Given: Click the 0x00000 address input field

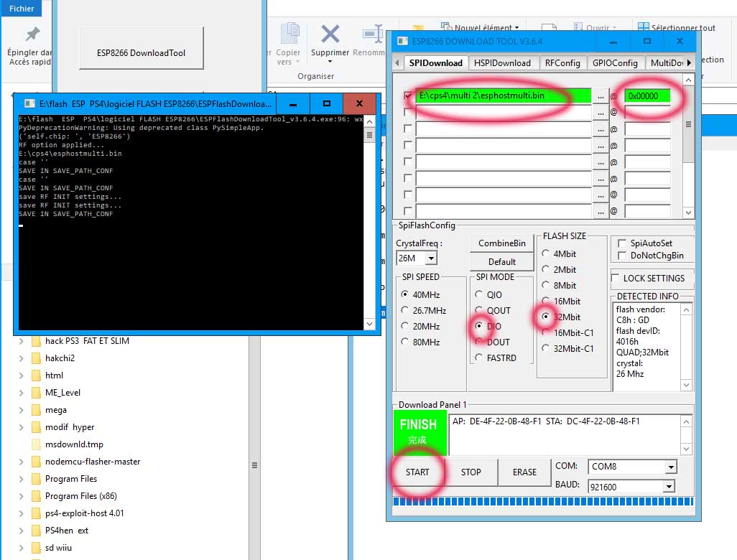Looking at the screenshot, I should click(647, 96).
